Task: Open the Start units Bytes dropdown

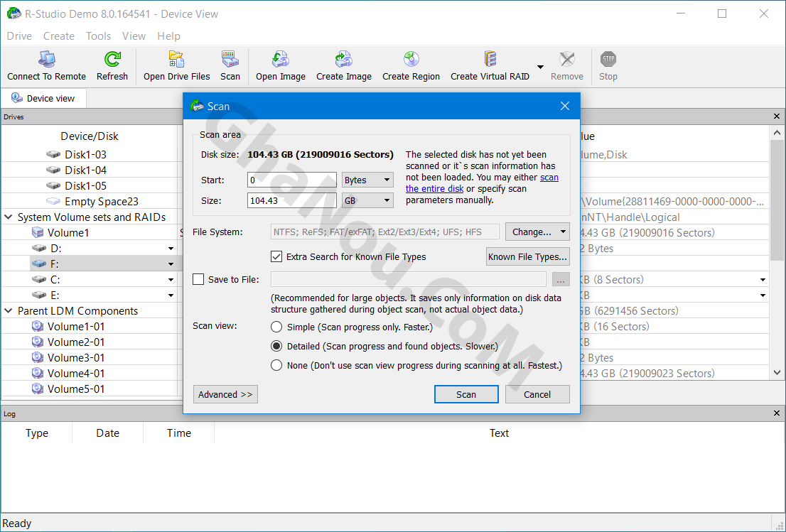Action: coord(367,180)
